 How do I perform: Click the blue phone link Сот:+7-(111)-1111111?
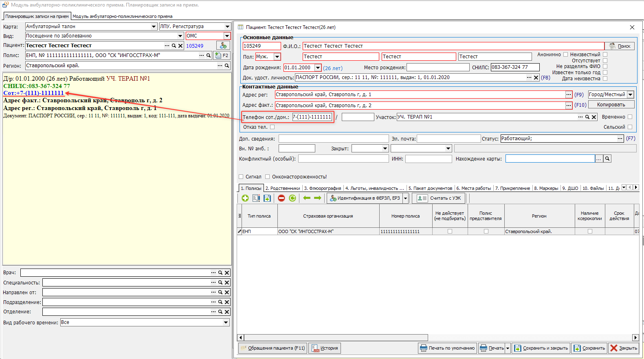pos(33,93)
